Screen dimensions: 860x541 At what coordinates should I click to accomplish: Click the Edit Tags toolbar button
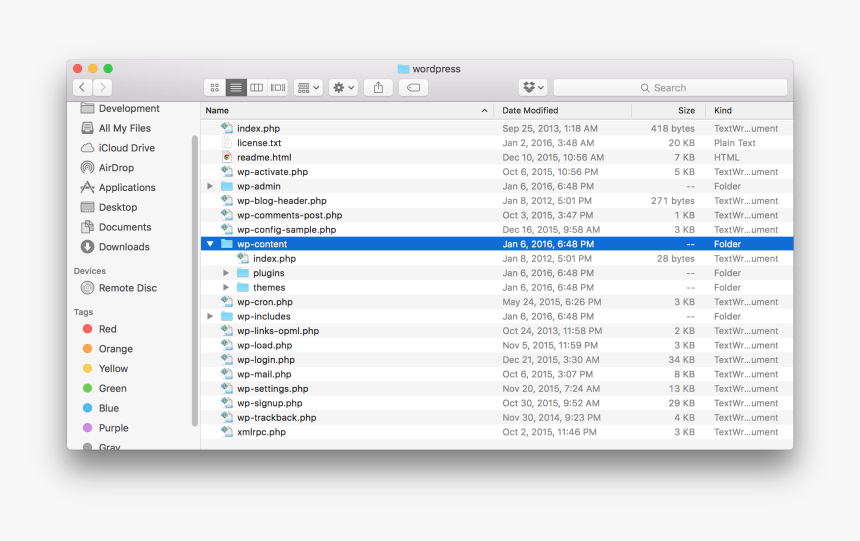click(x=414, y=88)
